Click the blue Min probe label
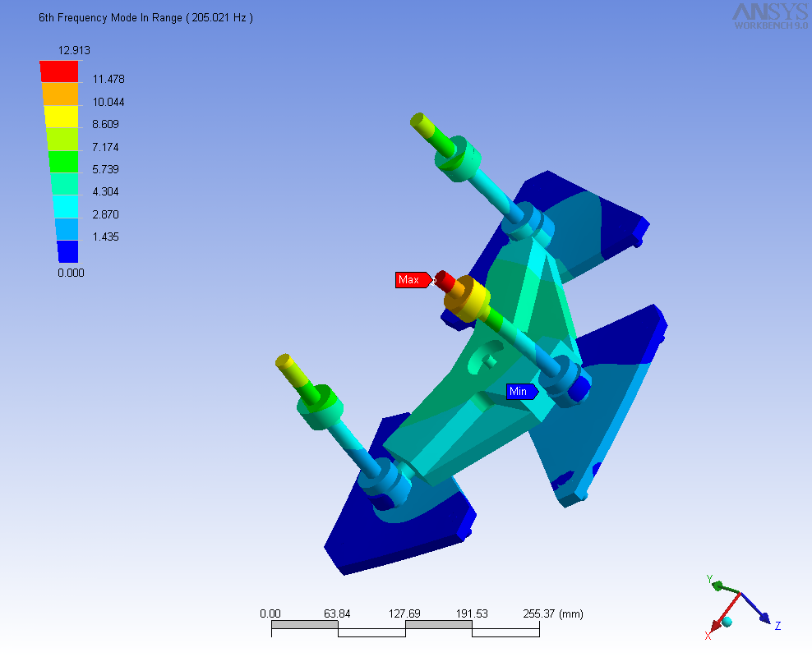The height and width of the screenshot is (657, 812). click(522, 392)
